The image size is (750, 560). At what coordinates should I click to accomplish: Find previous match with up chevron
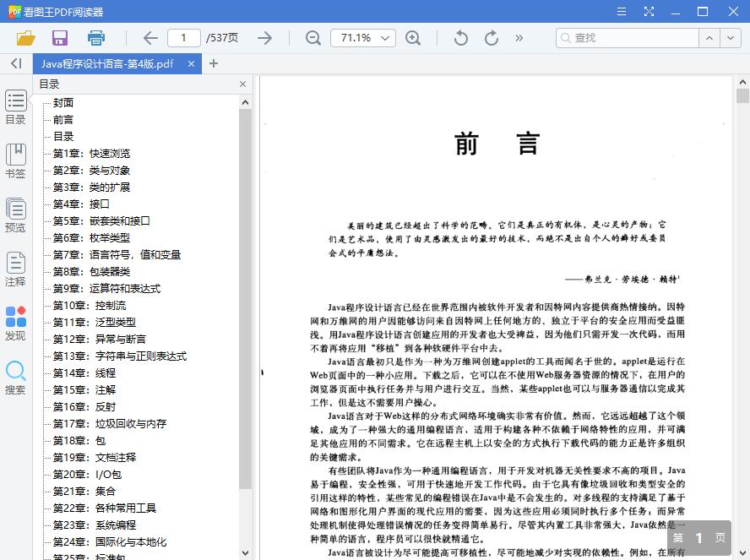[x=709, y=38]
